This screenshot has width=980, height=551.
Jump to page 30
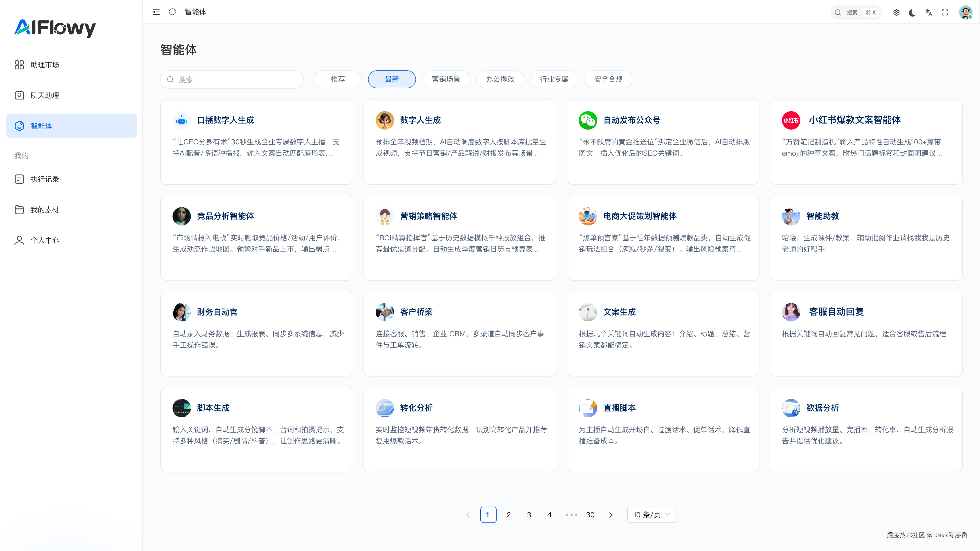click(590, 515)
